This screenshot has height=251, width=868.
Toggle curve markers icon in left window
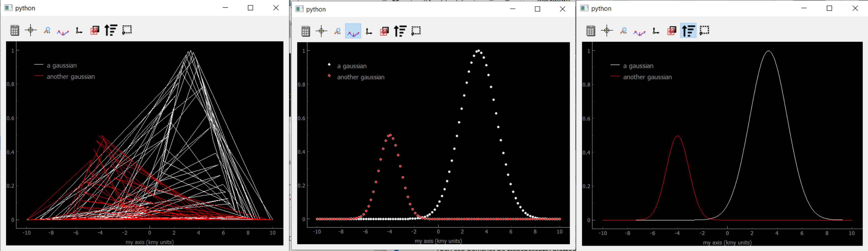63,32
